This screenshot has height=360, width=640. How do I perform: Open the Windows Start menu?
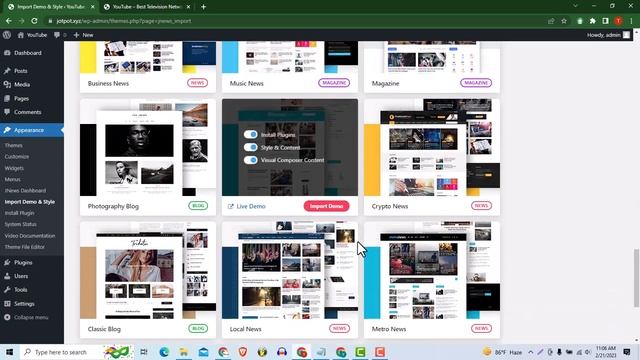coord(9,352)
